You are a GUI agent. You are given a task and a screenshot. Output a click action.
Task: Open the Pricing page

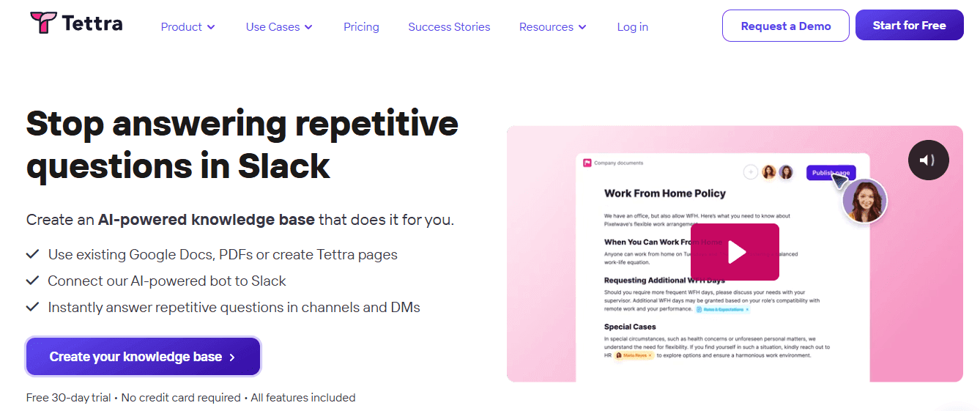tap(361, 27)
